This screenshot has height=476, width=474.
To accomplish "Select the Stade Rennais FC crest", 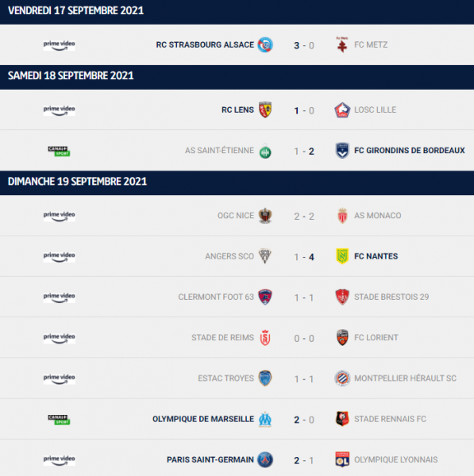I will [x=342, y=419].
